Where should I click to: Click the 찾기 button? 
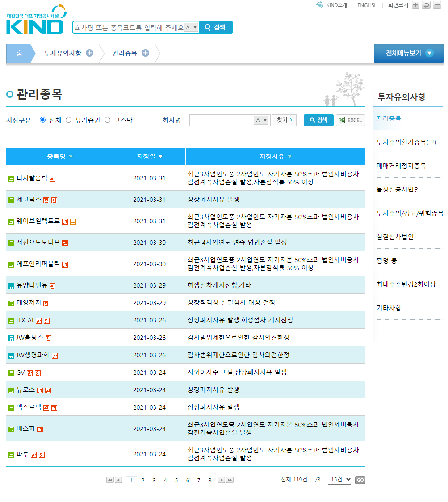coord(285,120)
